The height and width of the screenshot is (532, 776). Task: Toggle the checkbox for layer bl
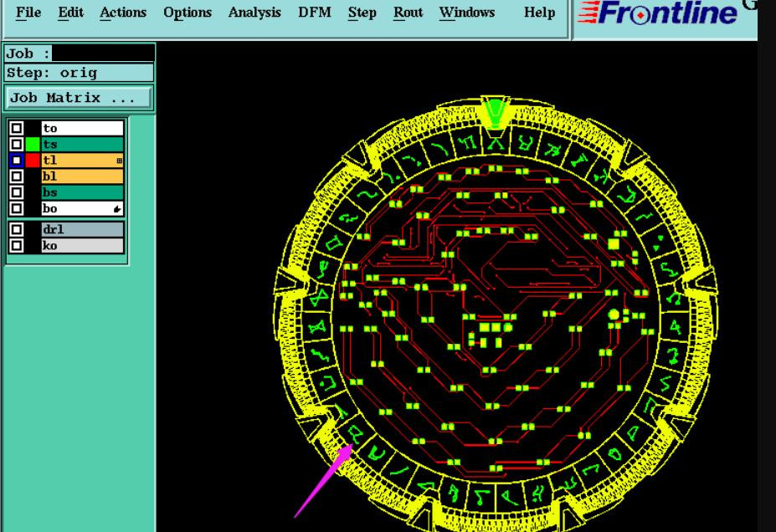[17, 176]
